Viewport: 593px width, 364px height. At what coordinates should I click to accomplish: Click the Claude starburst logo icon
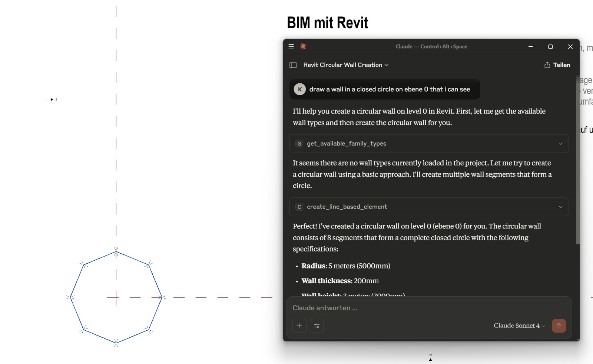pos(303,46)
